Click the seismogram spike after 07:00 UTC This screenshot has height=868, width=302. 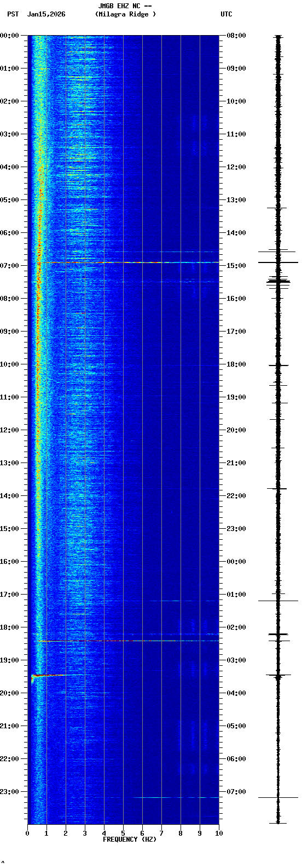click(x=278, y=797)
